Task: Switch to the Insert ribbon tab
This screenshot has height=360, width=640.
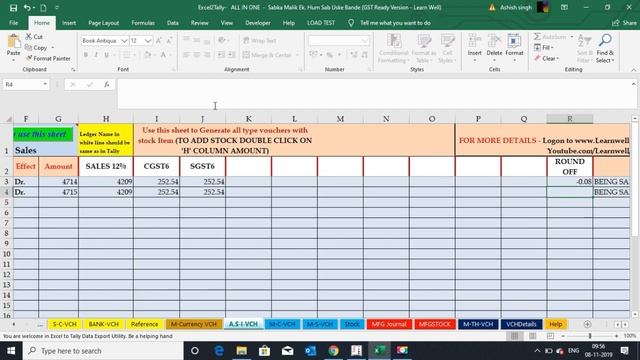Action: [x=69, y=23]
